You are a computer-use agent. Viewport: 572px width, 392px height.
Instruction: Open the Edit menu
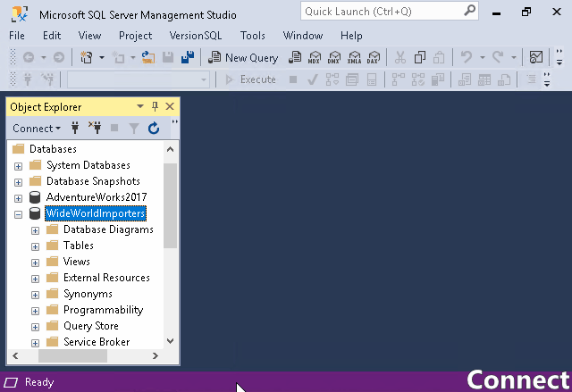[x=52, y=36]
